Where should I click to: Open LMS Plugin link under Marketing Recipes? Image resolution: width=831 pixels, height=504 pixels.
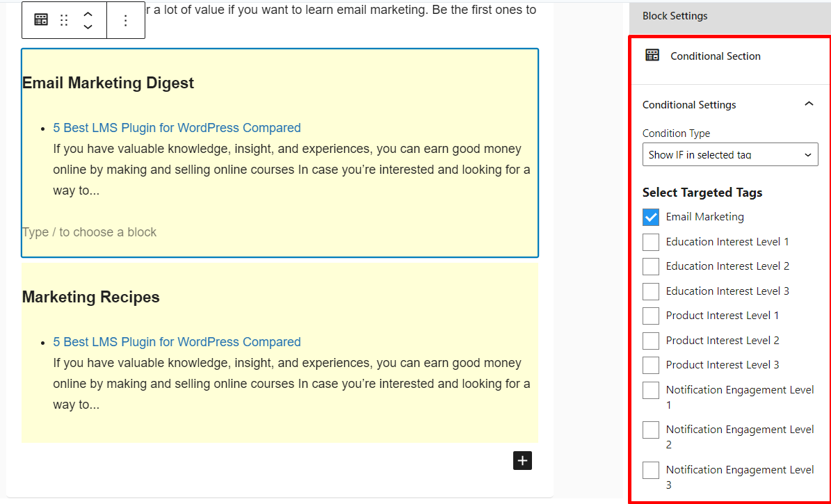(x=177, y=342)
